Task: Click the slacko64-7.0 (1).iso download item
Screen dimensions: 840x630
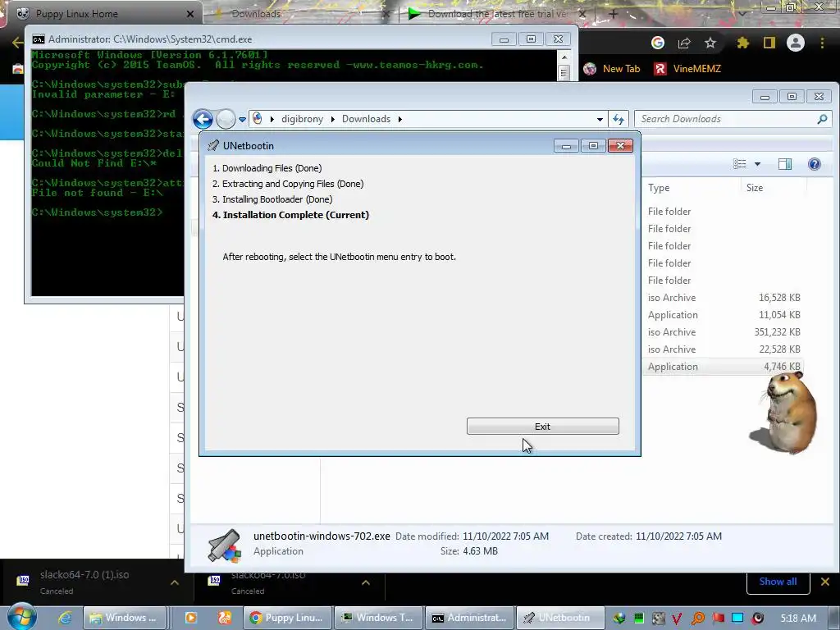Action: [x=85, y=582]
